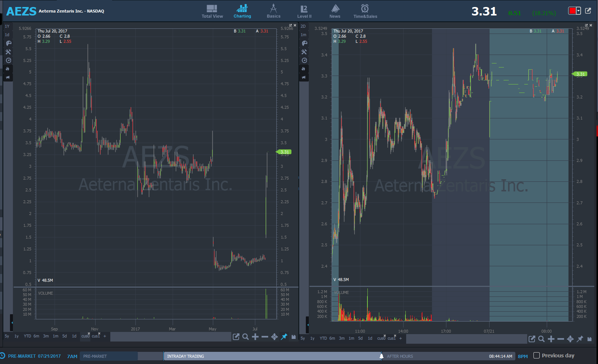Click the 3.31 price tag on right chart
Viewport: 598px width, 364px height.
click(x=580, y=74)
